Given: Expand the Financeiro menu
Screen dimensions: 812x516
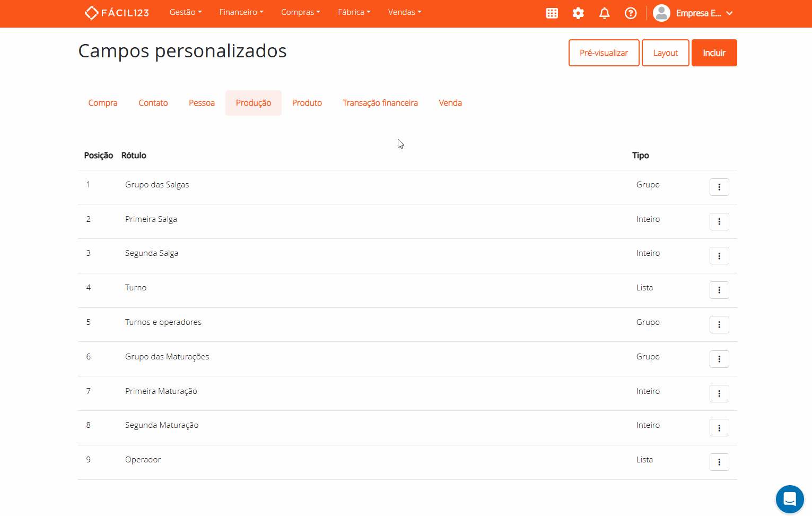Looking at the screenshot, I should point(241,12).
